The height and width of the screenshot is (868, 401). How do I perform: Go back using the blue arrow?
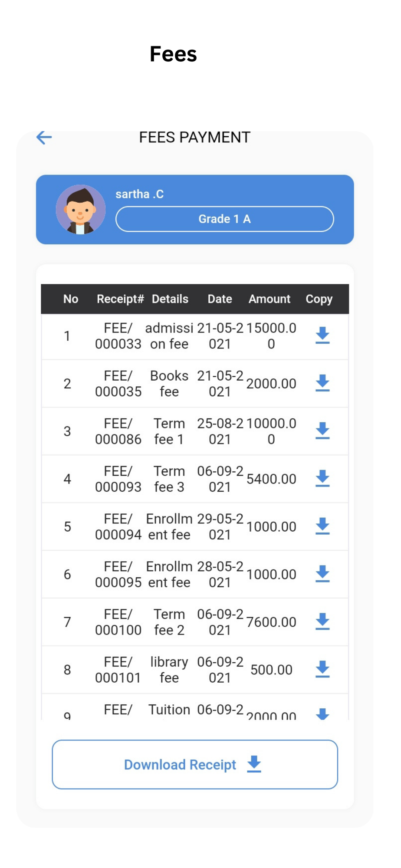click(x=44, y=138)
